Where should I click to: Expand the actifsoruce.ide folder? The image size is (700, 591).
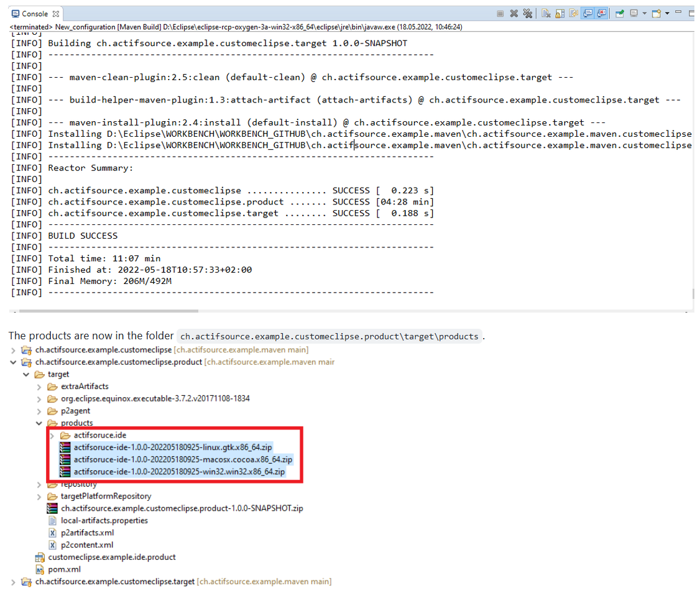(52, 435)
